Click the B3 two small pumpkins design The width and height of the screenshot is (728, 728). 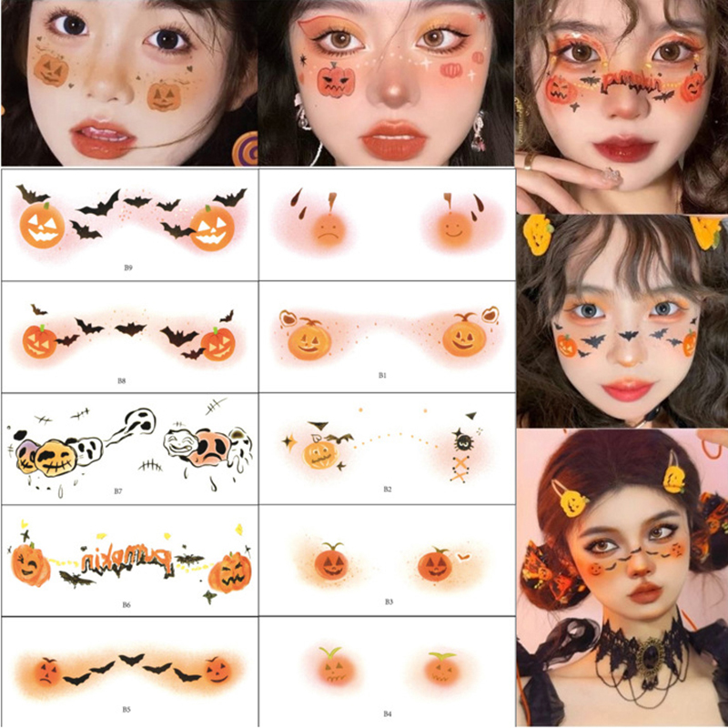click(387, 561)
